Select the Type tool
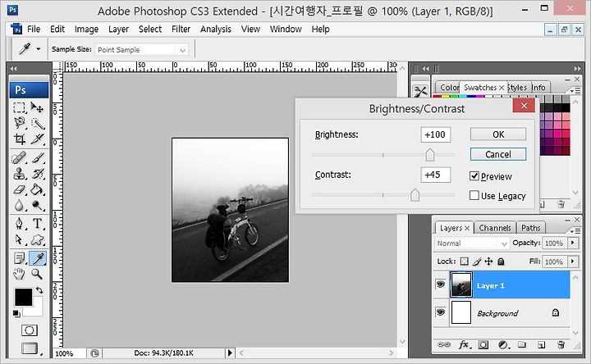Viewport: 591px width, 364px height. click(37, 224)
